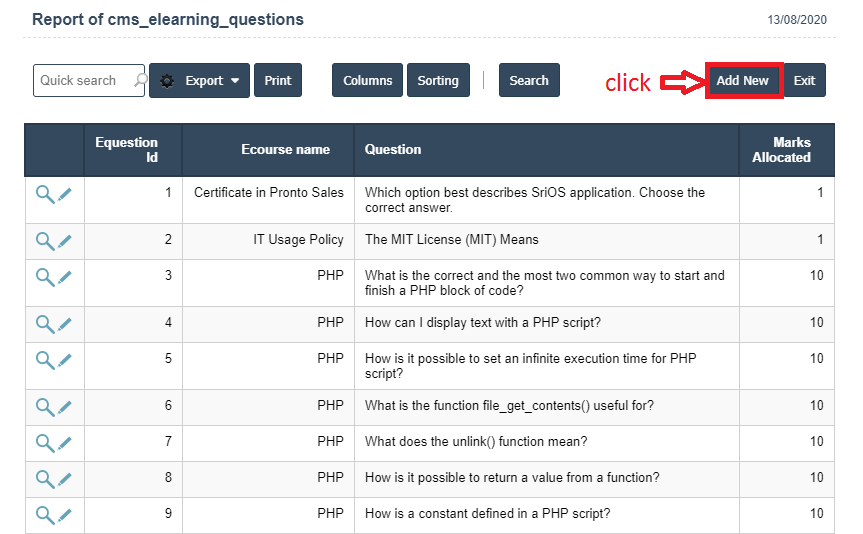Focus the Quick search input field
The height and width of the screenshot is (534, 863).
click(x=82, y=81)
